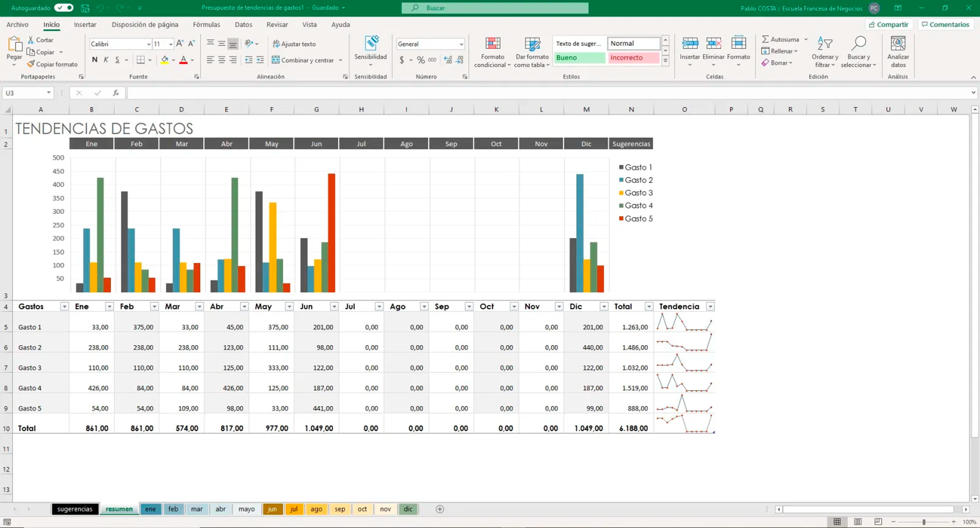Switch to the sugerencias sheet tab
Viewport: 980px width, 528px height.
(75, 509)
